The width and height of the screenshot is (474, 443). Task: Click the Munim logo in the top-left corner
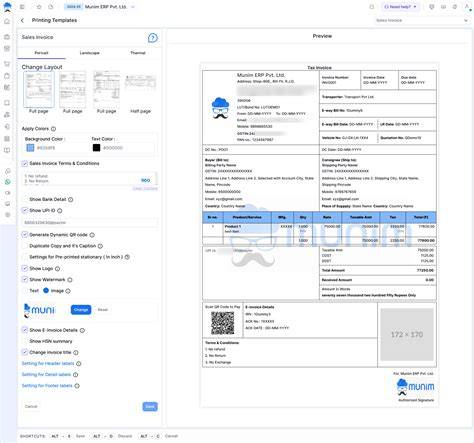click(x=7, y=6)
